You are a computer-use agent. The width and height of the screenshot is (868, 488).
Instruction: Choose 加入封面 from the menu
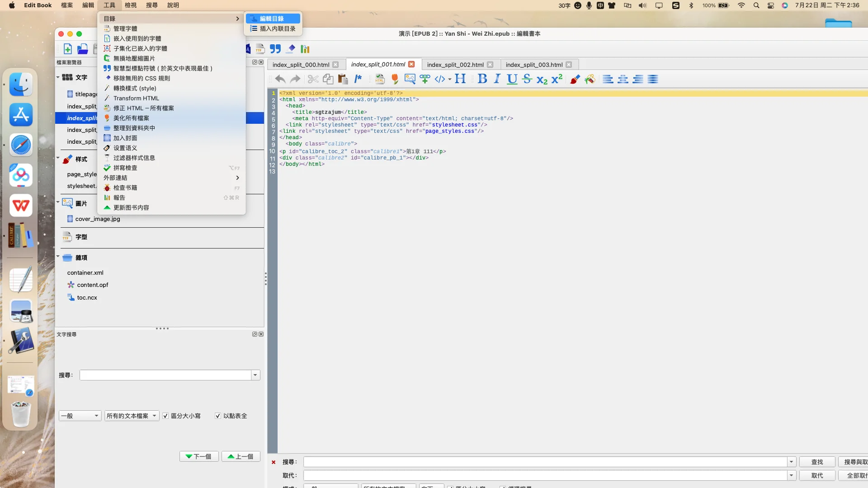click(172, 138)
